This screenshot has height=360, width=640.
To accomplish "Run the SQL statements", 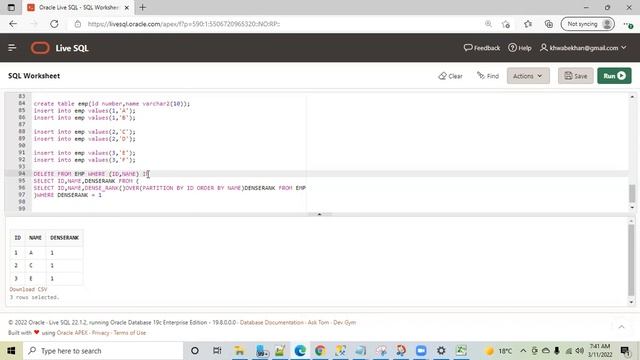I will (x=614, y=76).
